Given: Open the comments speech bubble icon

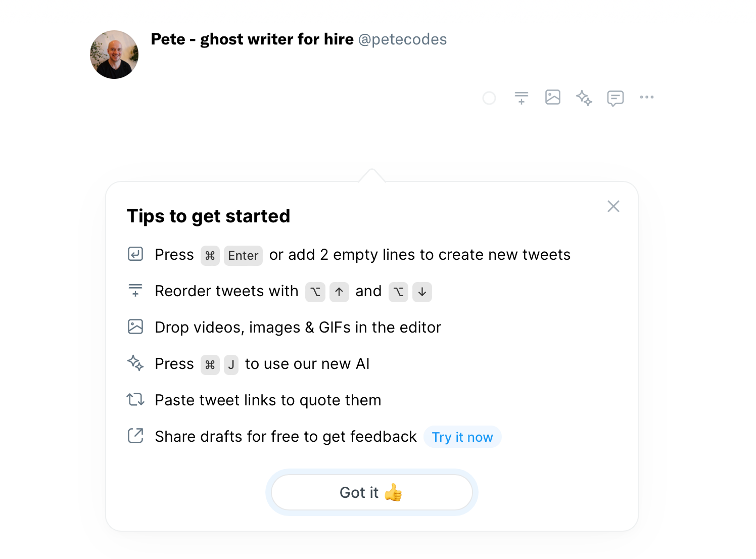Looking at the screenshot, I should (x=616, y=98).
